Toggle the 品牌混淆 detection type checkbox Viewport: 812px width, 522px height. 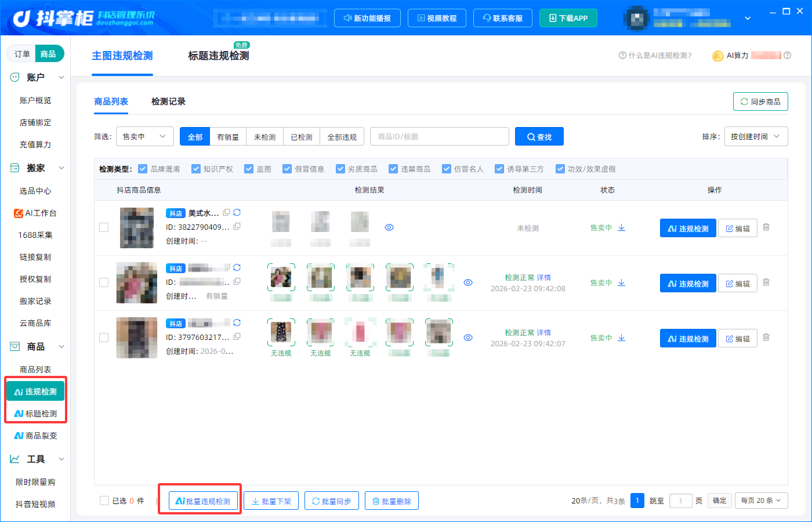(143, 169)
